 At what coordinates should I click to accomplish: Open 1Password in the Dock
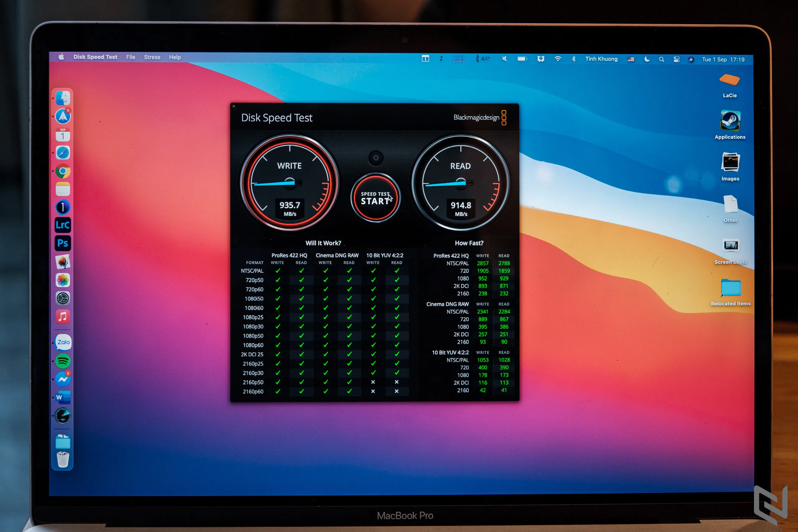[63, 207]
